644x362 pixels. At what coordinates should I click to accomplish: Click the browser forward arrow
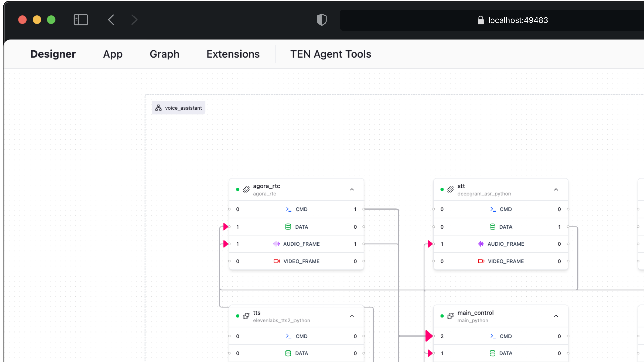point(134,20)
